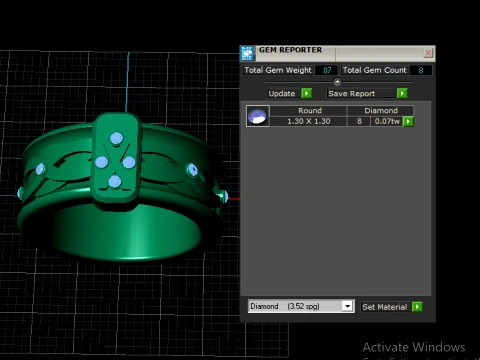Click the Total Gem Weight label
480x360 pixels.
click(278, 70)
